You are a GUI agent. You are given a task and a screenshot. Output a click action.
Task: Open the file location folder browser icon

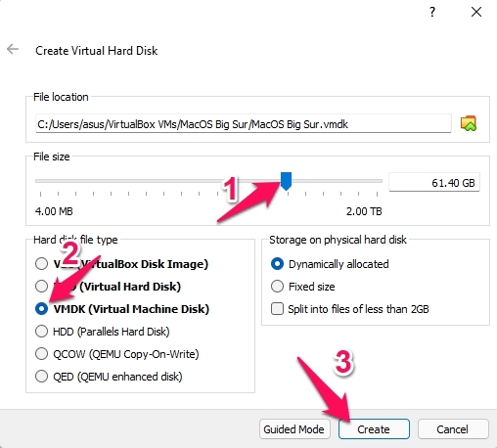[469, 123]
